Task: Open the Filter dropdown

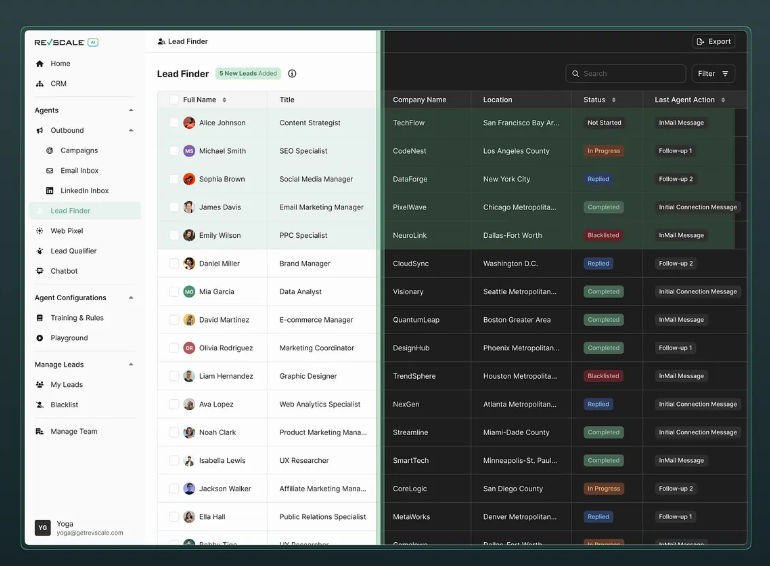Action: pyautogui.click(x=713, y=74)
